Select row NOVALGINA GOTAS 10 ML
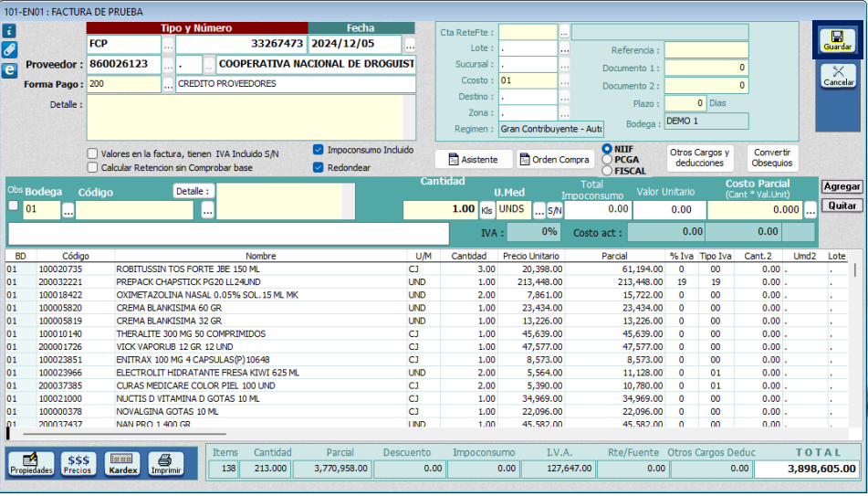Viewport: 868px width, 496px height. [426, 411]
